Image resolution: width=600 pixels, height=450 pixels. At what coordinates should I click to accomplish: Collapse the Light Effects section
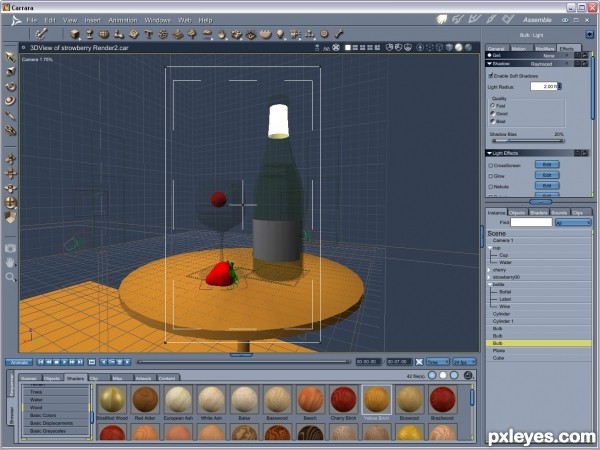[489, 153]
